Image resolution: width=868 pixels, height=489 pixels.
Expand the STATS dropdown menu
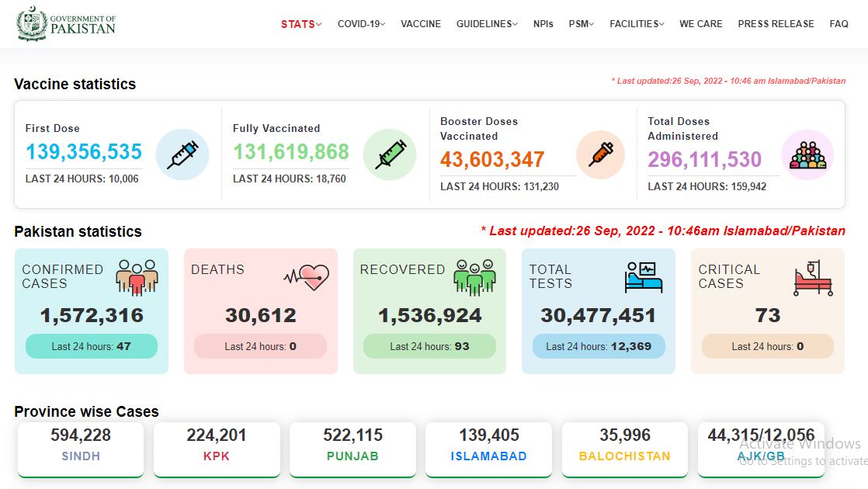(301, 24)
